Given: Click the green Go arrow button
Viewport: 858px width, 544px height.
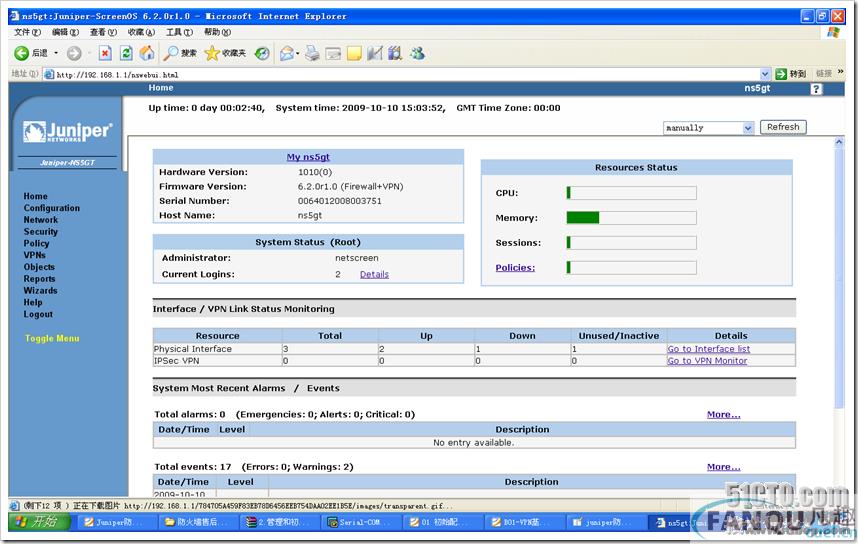Looking at the screenshot, I should tap(781, 74).
